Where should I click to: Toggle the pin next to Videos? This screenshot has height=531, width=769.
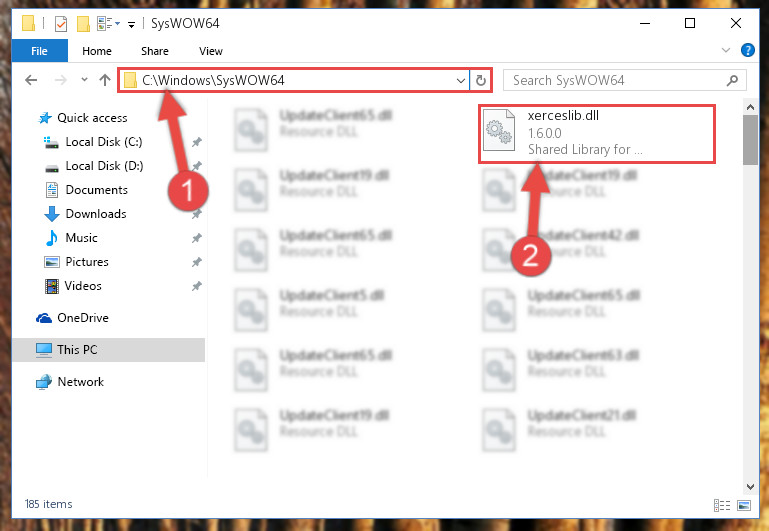pyautogui.click(x=196, y=286)
